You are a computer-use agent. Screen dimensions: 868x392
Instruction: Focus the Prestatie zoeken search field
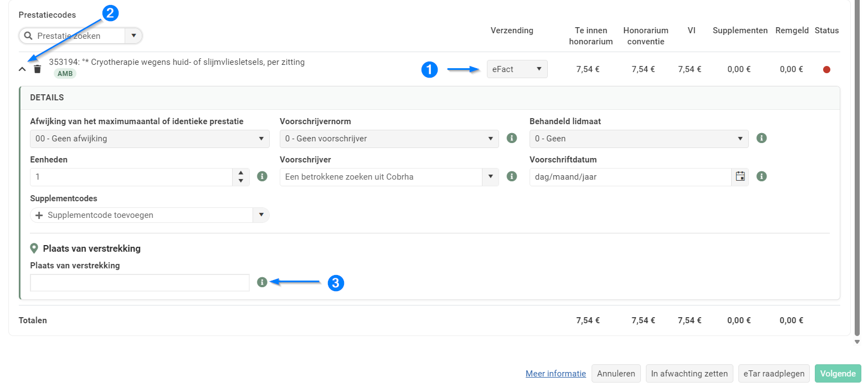click(80, 36)
